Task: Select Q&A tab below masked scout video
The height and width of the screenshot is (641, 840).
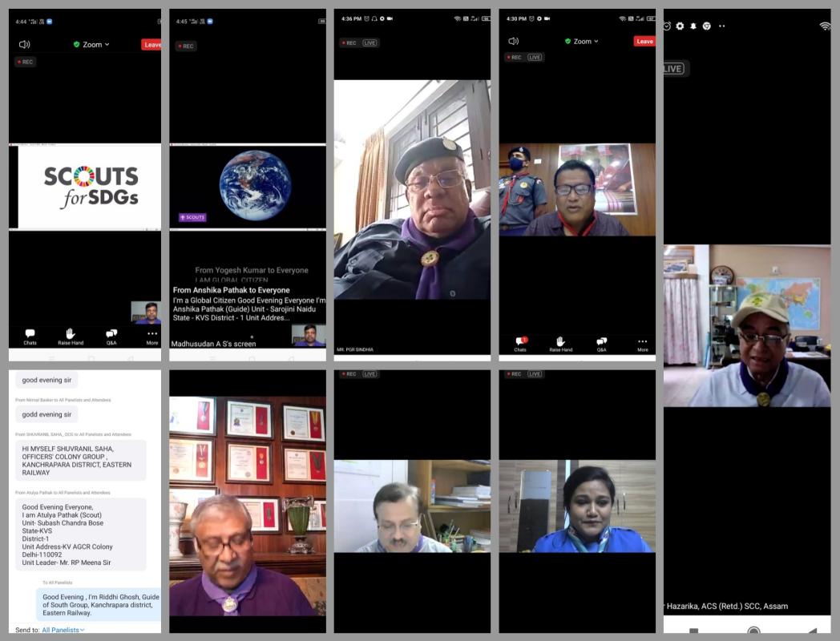Action: point(601,344)
